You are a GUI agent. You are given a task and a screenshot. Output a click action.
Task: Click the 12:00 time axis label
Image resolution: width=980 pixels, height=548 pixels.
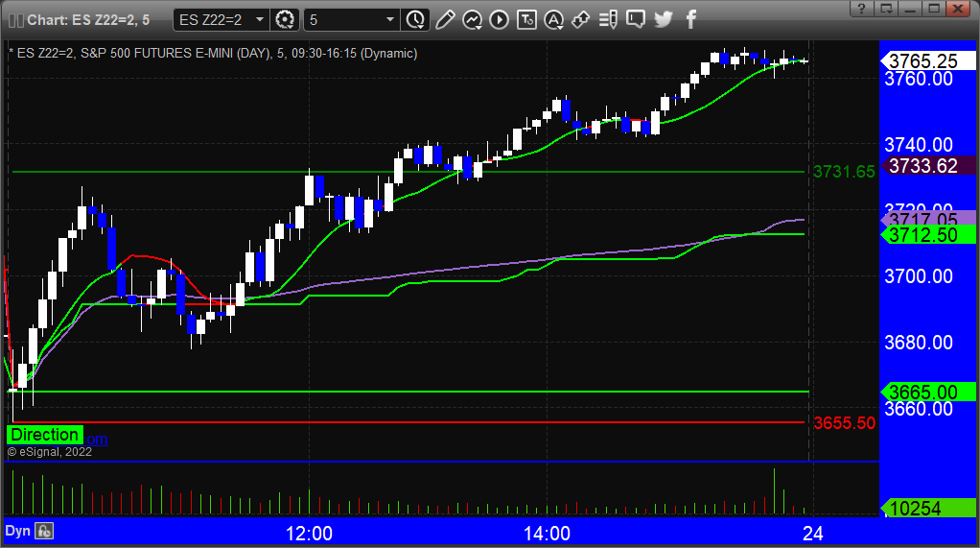(x=309, y=534)
